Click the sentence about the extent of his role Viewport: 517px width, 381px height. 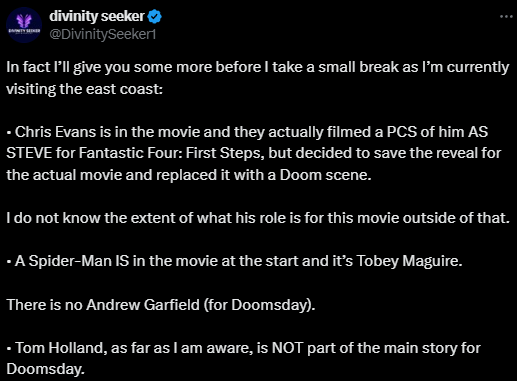point(258,218)
